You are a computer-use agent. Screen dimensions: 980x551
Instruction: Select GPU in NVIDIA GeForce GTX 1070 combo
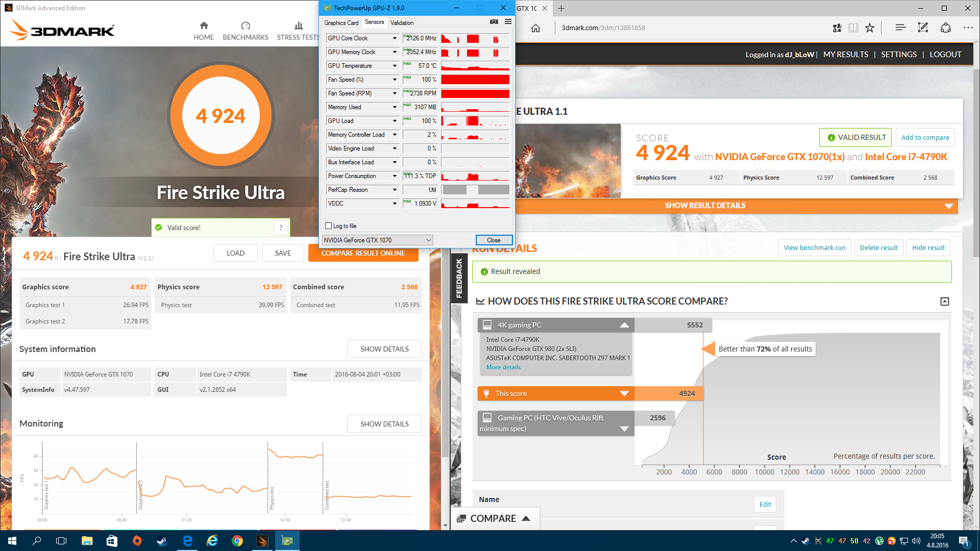click(x=378, y=240)
